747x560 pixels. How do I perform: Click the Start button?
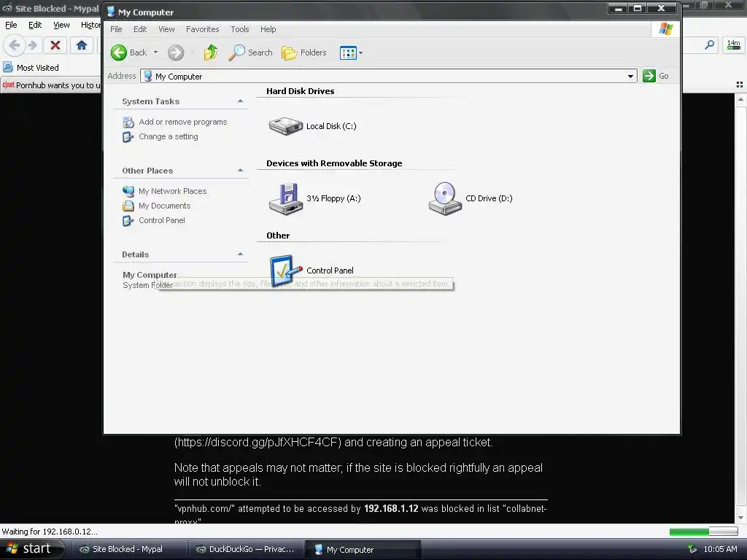[x=31, y=549]
